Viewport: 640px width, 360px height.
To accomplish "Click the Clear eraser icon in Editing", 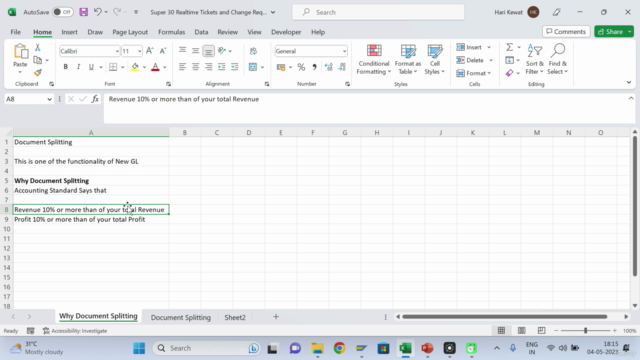I will pos(509,73).
